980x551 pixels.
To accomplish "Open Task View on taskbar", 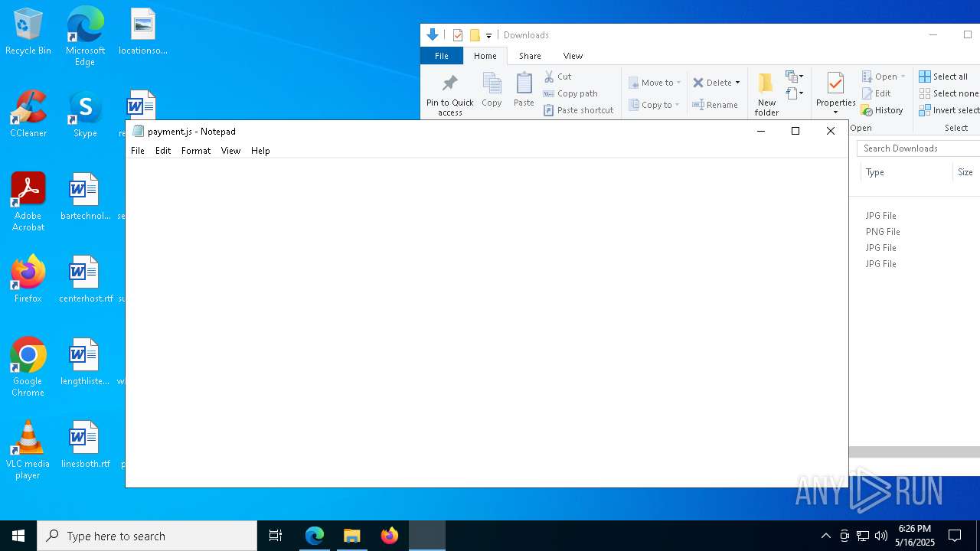I will click(x=276, y=536).
